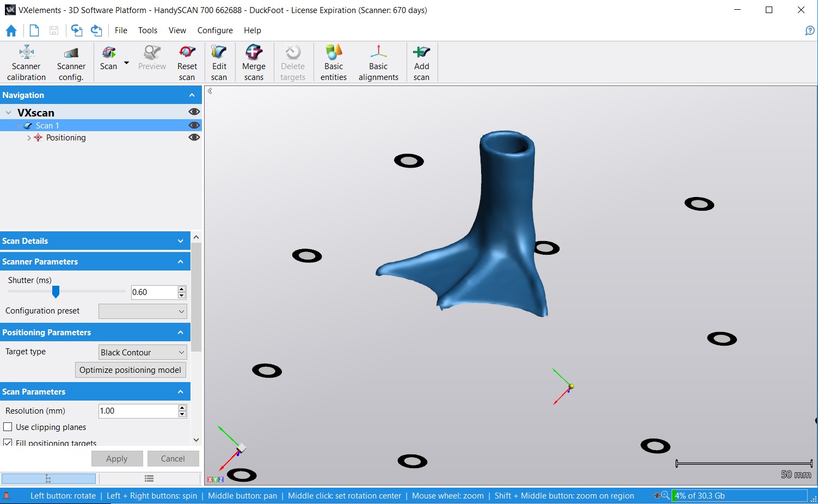Toggle visibility of VXscan node
818x504 pixels.
(194, 112)
